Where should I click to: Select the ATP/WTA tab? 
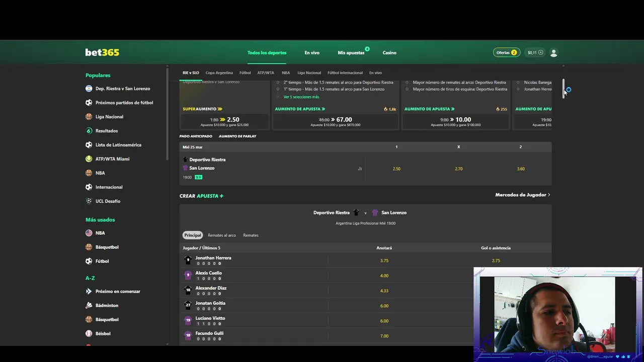[266, 73]
